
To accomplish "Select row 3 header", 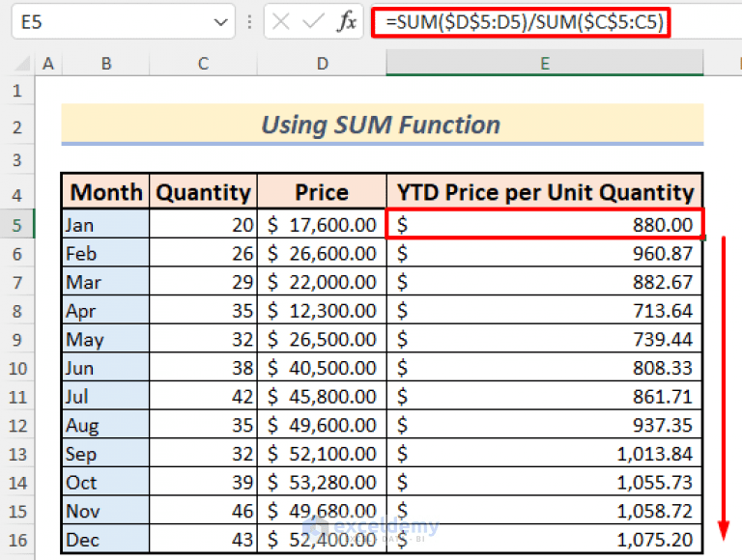I will [17, 160].
